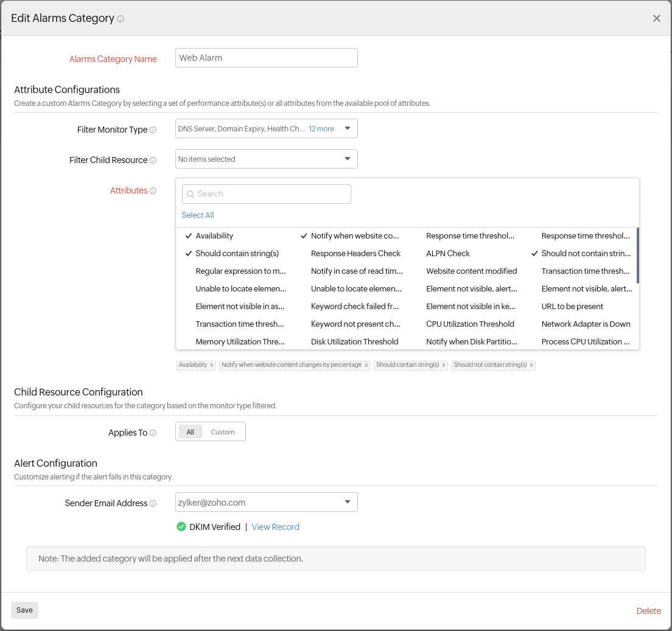Remove the Availability tag using its x
The height and width of the screenshot is (631, 672).
pyautogui.click(x=211, y=365)
